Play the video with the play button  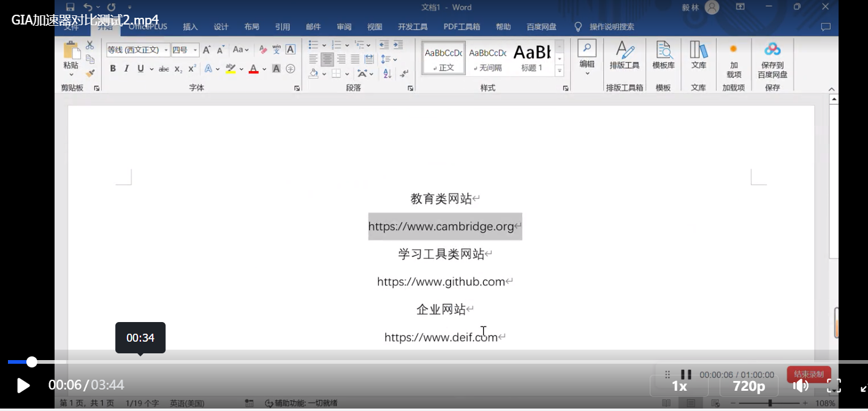coord(23,385)
